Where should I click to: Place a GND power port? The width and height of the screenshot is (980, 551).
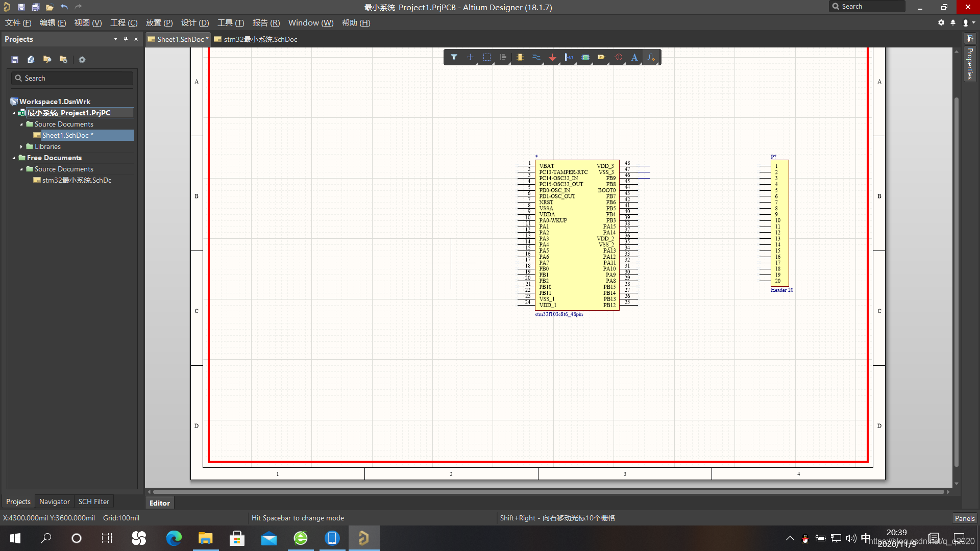coord(552,57)
